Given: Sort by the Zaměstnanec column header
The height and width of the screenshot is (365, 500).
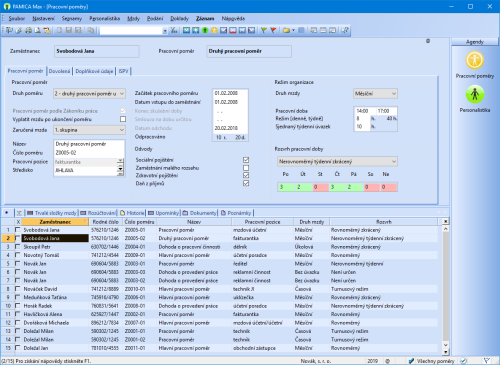Looking at the screenshot, I should [x=55, y=222].
